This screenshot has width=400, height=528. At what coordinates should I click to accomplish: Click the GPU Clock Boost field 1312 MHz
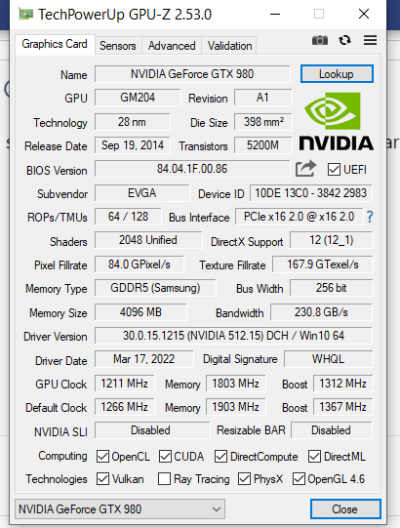tap(343, 383)
